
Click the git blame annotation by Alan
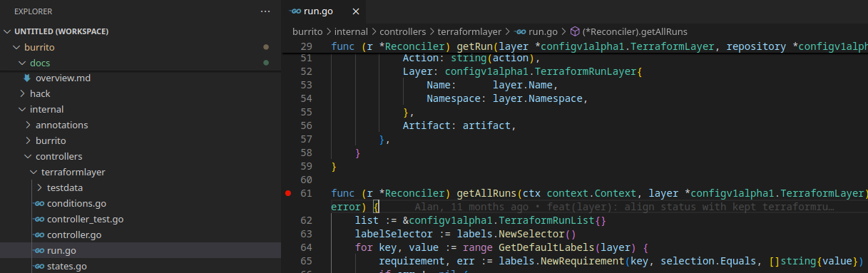pos(624,207)
